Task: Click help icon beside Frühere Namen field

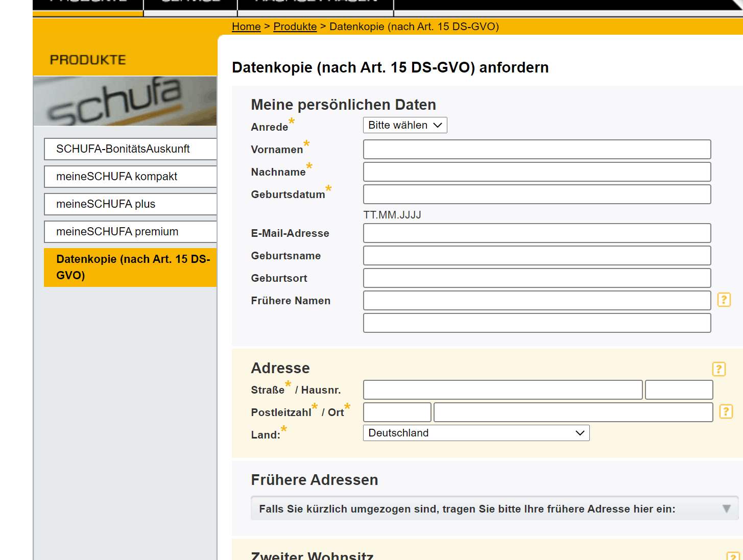Action: click(724, 300)
